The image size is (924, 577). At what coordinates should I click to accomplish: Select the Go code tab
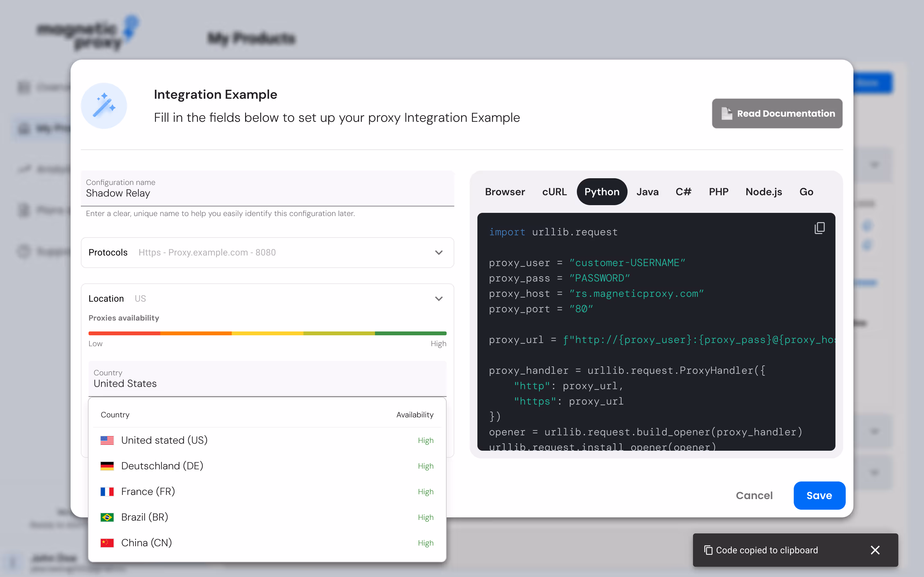[806, 192]
